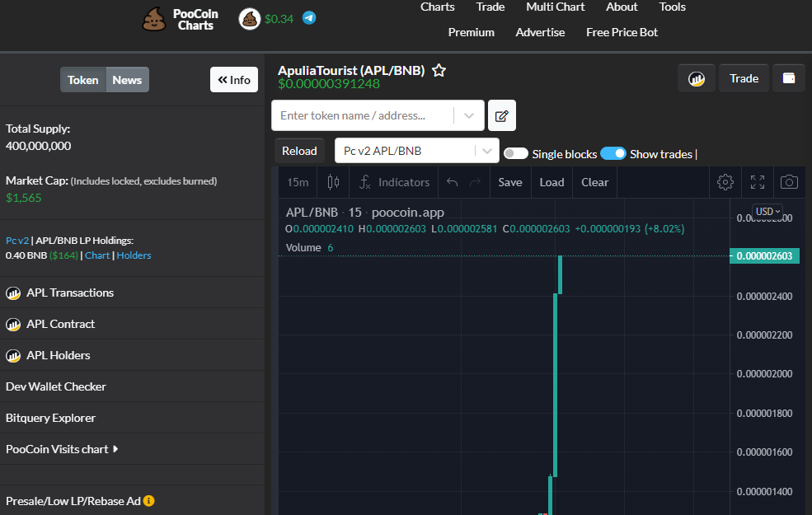Open APL Holders link
The image size is (812, 515).
click(x=59, y=356)
